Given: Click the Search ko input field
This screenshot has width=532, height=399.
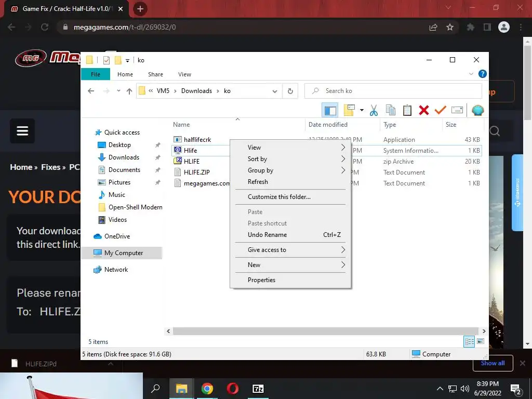Looking at the screenshot, I should [x=393, y=91].
